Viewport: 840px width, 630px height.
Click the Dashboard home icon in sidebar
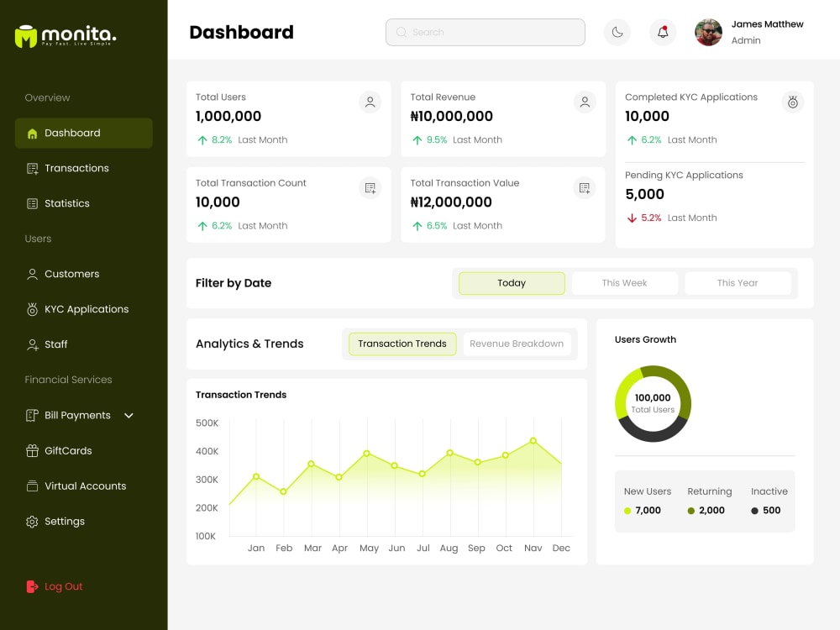pos(32,134)
